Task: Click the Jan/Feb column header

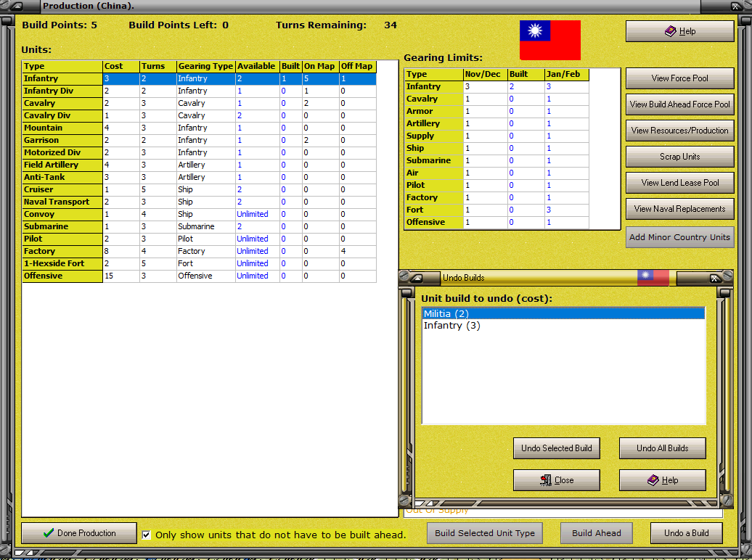Action: pyautogui.click(x=566, y=74)
